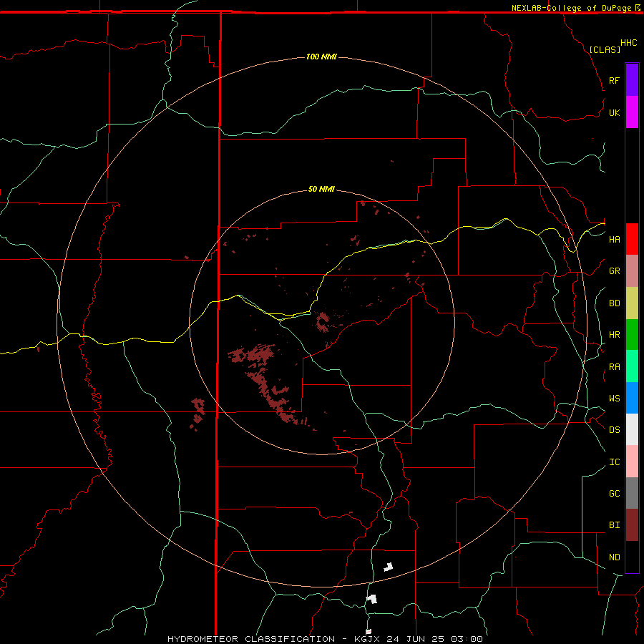Click the WS legend label
Screen dimensions: 644x644
click(x=614, y=399)
